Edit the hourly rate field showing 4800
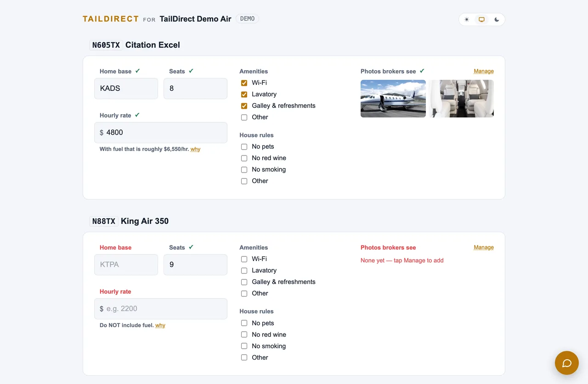Screen dimensions: 588x384 [x=161, y=133]
